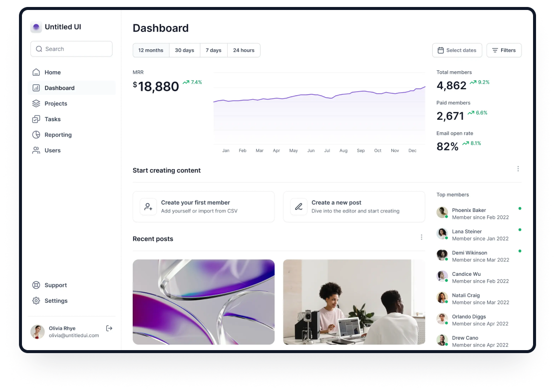Screen dimensions: 555x392
Task: Focus the sidebar Search field
Action: 71,49
